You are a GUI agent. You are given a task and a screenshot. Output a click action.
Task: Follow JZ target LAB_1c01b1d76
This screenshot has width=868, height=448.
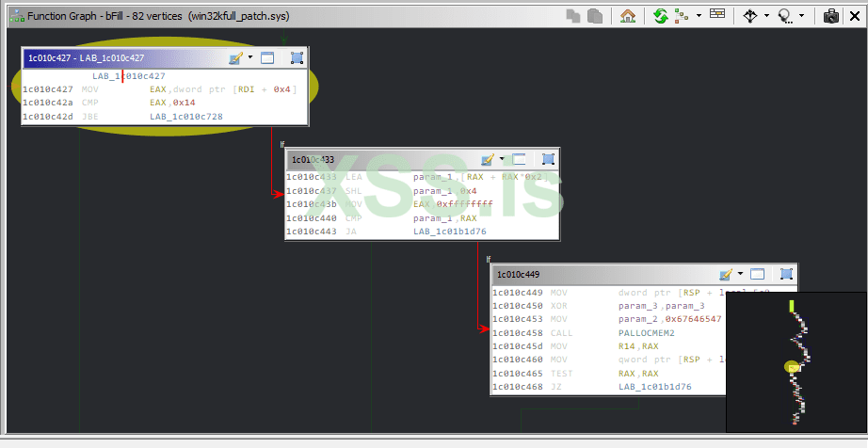click(655, 387)
